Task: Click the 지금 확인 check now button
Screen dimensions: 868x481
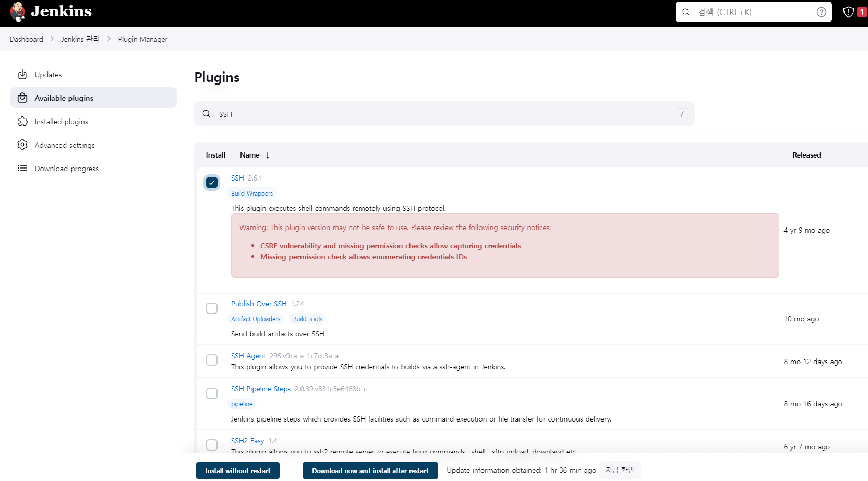Action: click(x=620, y=470)
